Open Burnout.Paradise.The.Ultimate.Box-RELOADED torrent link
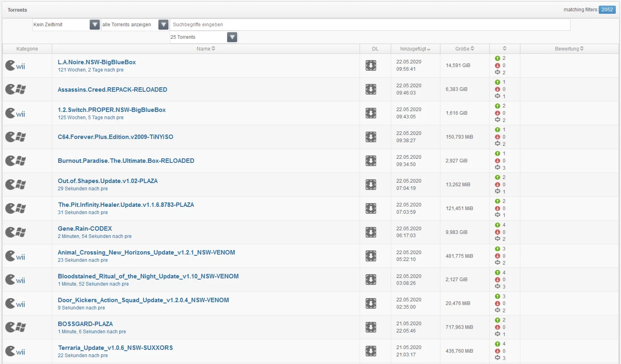 tap(126, 161)
